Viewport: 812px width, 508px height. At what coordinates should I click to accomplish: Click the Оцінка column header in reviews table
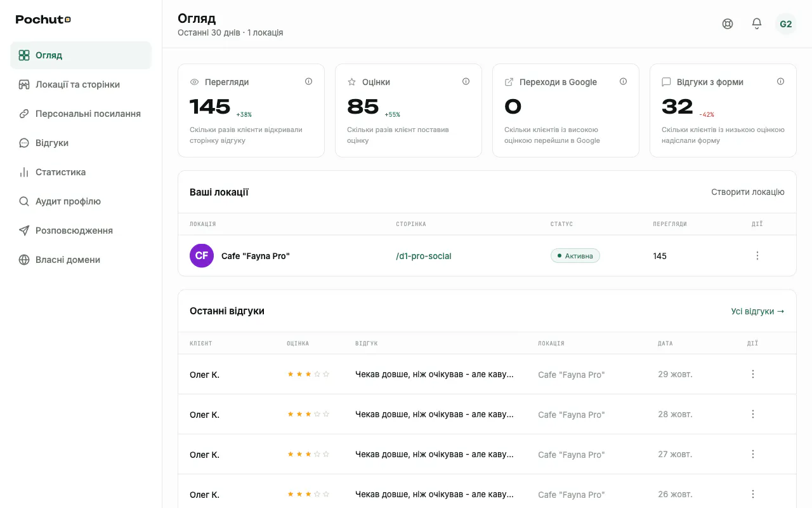point(298,344)
